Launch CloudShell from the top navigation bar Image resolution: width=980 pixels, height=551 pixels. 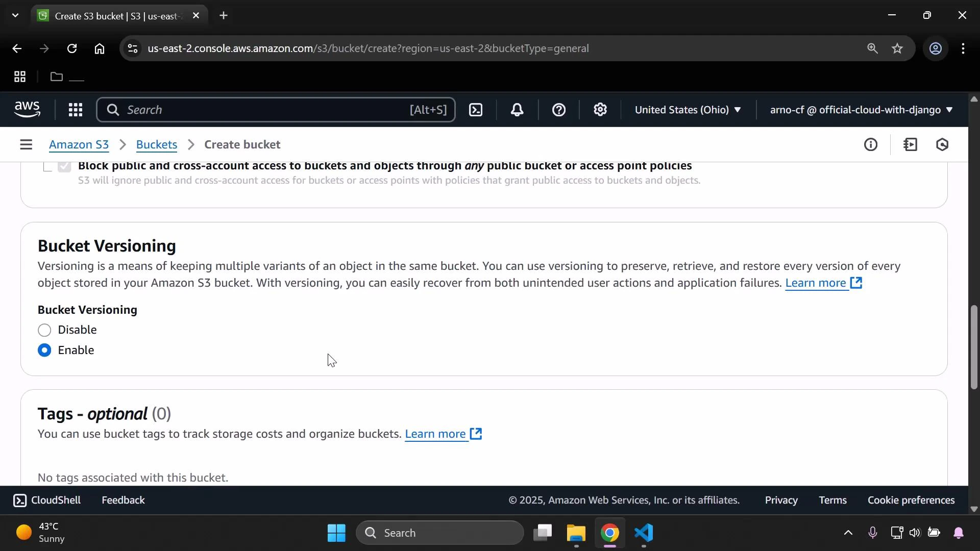[476, 110]
